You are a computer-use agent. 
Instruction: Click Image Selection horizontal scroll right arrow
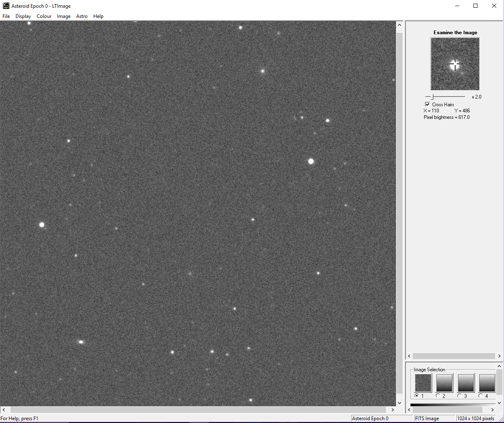point(493,410)
